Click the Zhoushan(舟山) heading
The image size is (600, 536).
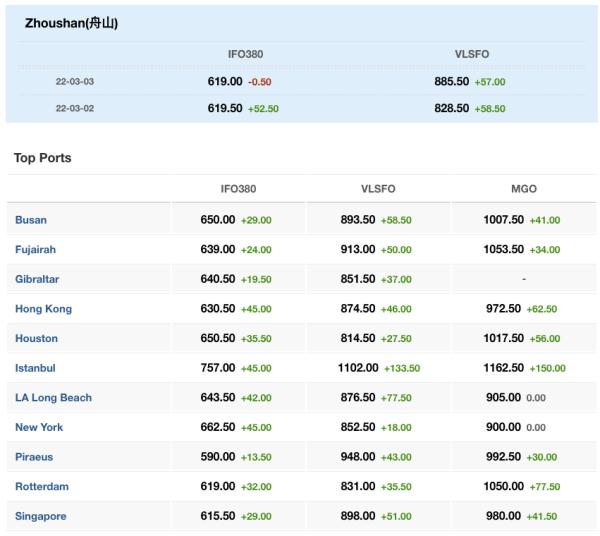(71, 23)
